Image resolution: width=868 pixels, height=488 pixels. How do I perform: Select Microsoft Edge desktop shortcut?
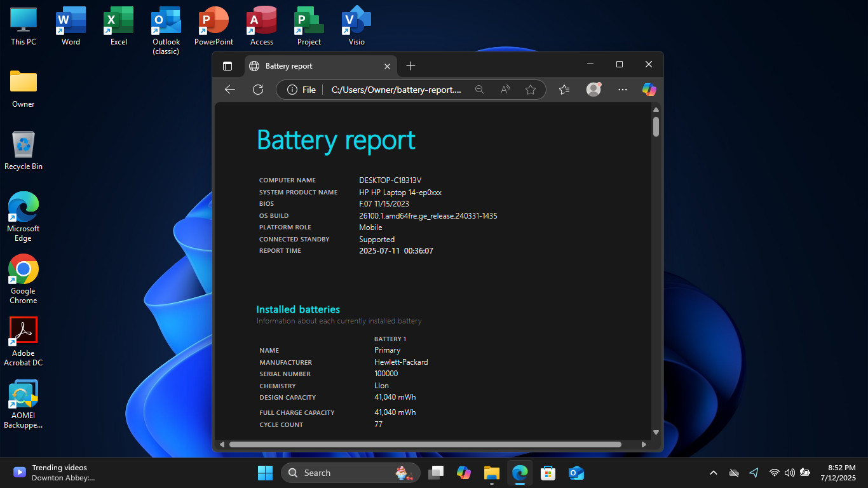[x=24, y=217]
